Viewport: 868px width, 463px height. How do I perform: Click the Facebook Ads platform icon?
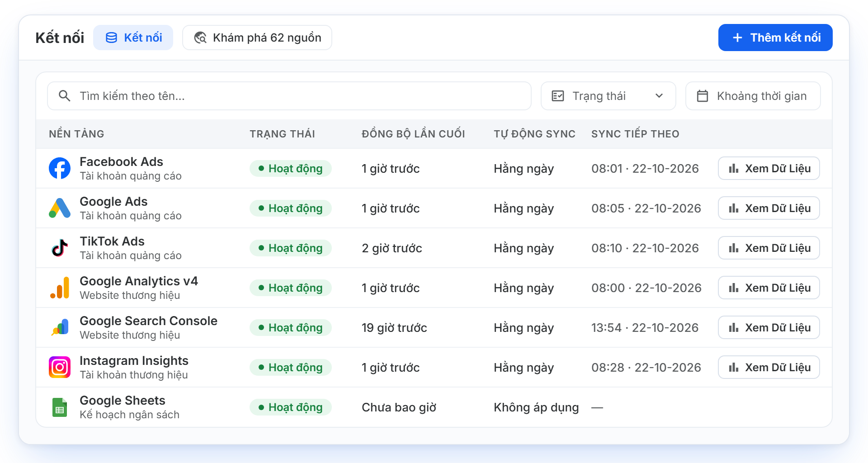pos(60,168)
